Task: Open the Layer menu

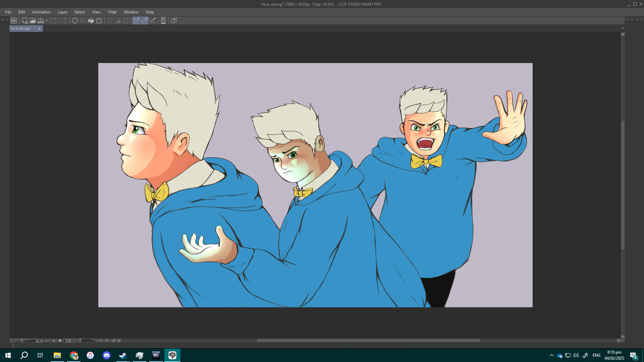Action: click(63, 12)
